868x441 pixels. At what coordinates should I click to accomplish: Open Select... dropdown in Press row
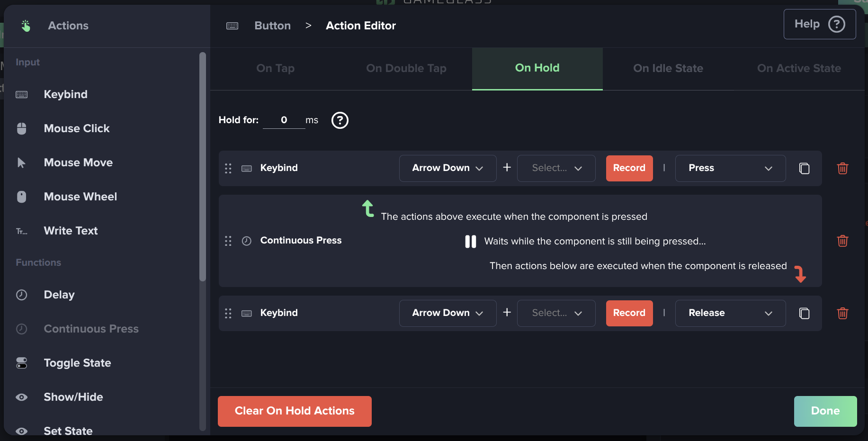click(x=556, y=168)
